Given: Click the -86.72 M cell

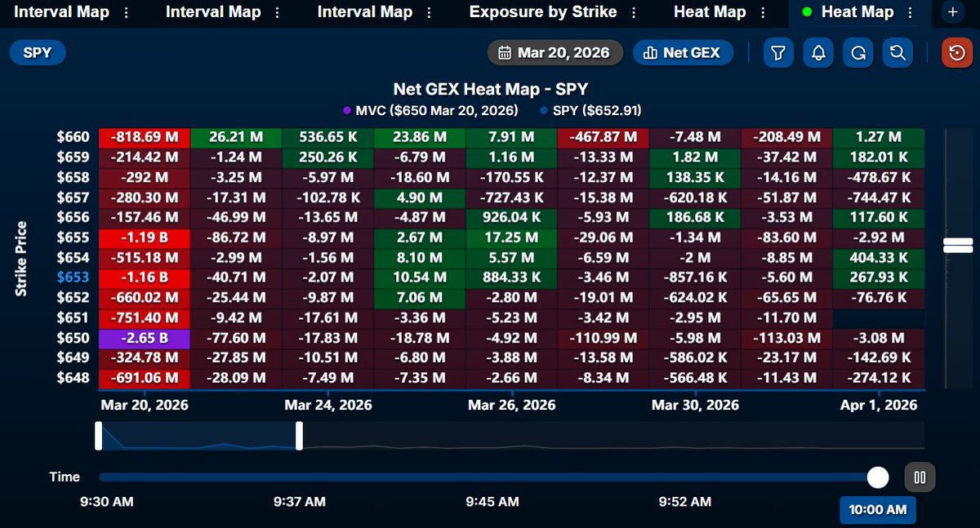Looking at the screenshot, I should point(236,237).
